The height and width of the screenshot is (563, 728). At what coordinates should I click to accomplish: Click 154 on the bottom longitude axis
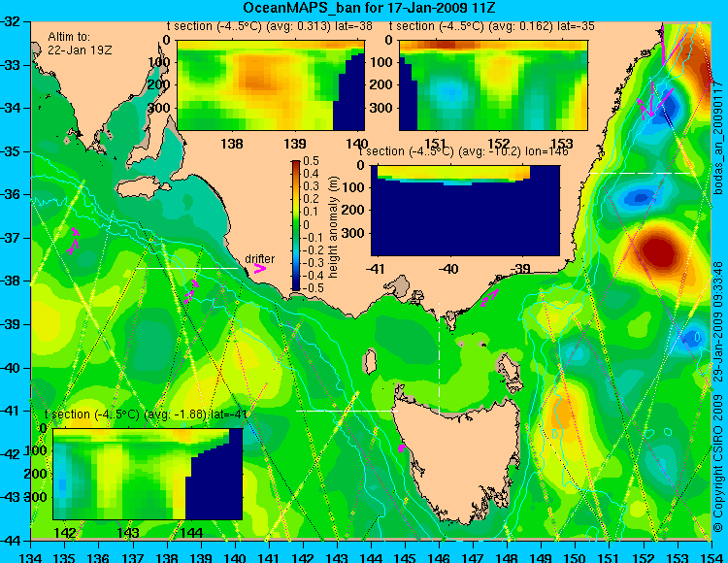click(711, 557)
